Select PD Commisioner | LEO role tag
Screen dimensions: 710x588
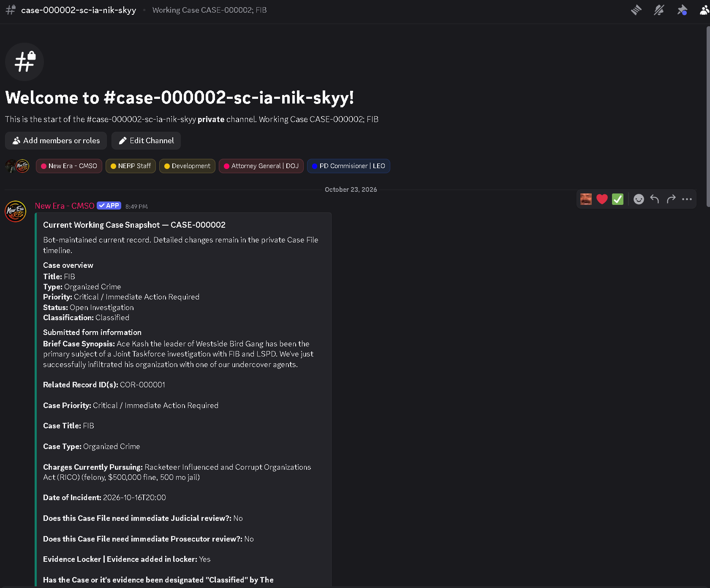click(x=348, y=166)
